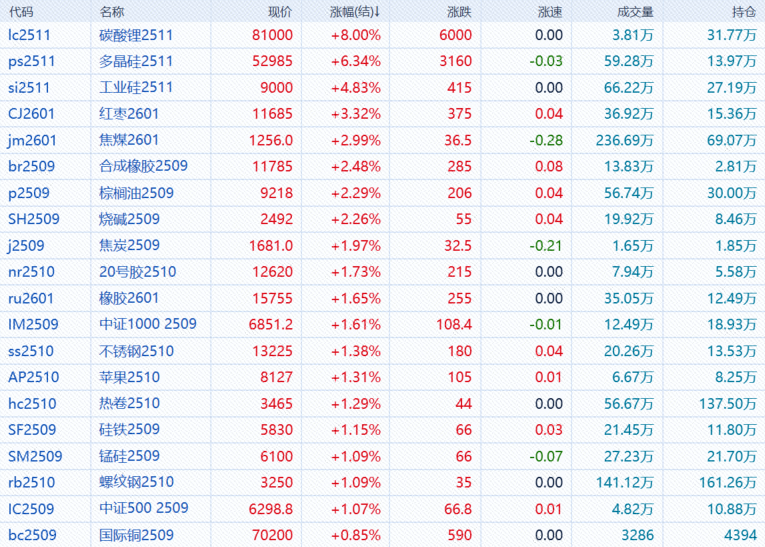Sort by the 成交量 column header
The image size is (765, 547).
(636, 11)
